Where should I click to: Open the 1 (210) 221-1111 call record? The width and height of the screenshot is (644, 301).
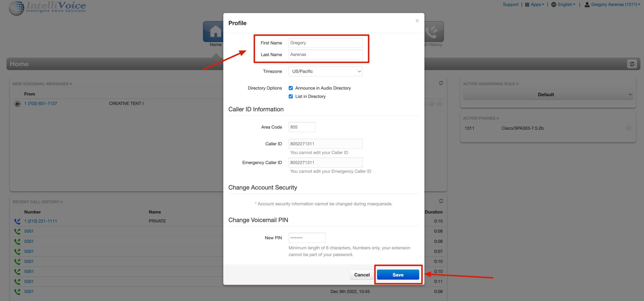click(x=41, y=221)
